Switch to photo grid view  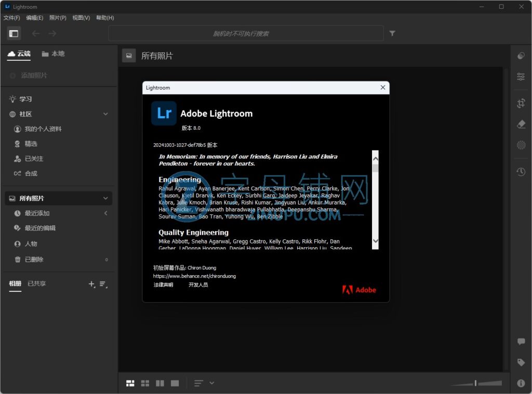pyautogui.click(x=130, y=383)
